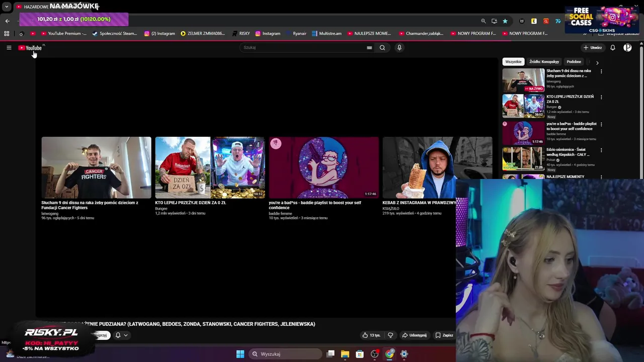
Task: Select the Podobne filter chip
Action: coord(574,62)
